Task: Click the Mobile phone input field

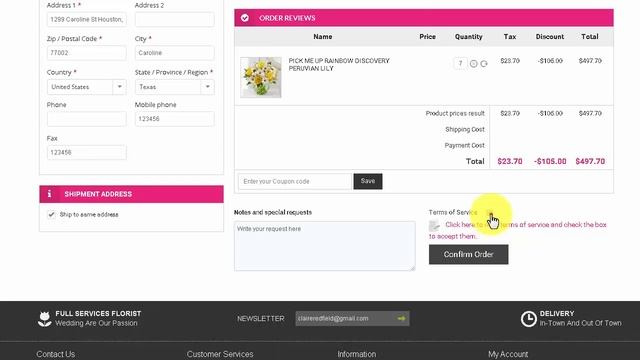Action: click(175, 119)
